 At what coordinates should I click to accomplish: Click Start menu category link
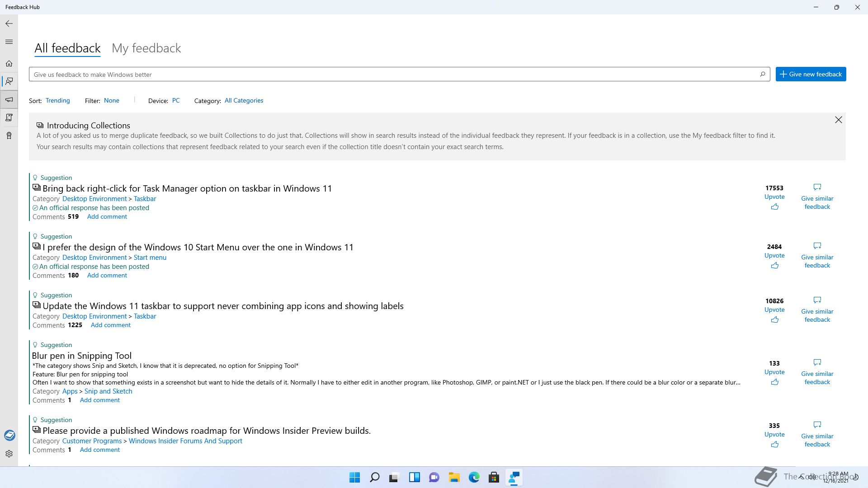[x=150, y=258]
